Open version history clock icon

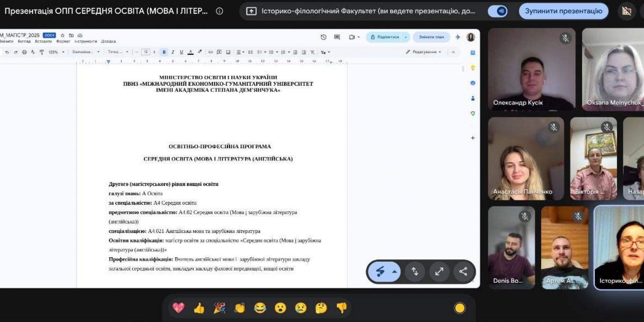323,37
